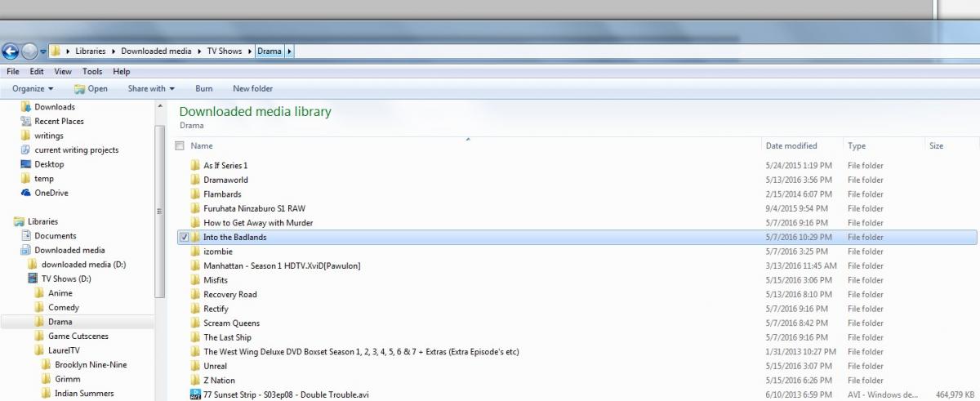980x401 pixels.
Task: Open the recent pages dropdown arrow
Action: tap(42, 51)
